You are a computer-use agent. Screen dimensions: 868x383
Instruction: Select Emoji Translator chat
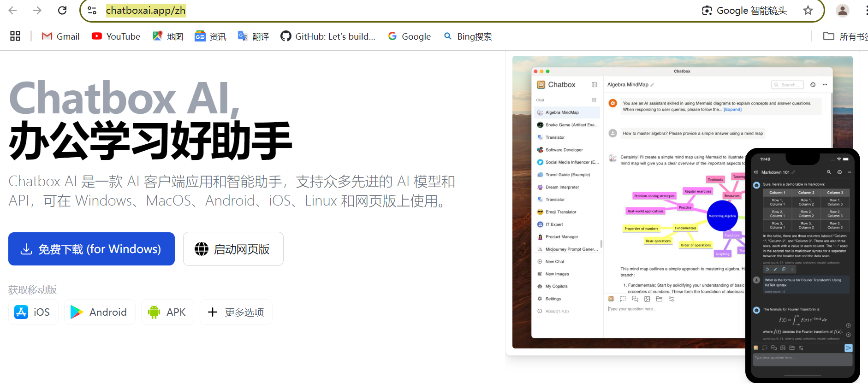tap(567, 212)
